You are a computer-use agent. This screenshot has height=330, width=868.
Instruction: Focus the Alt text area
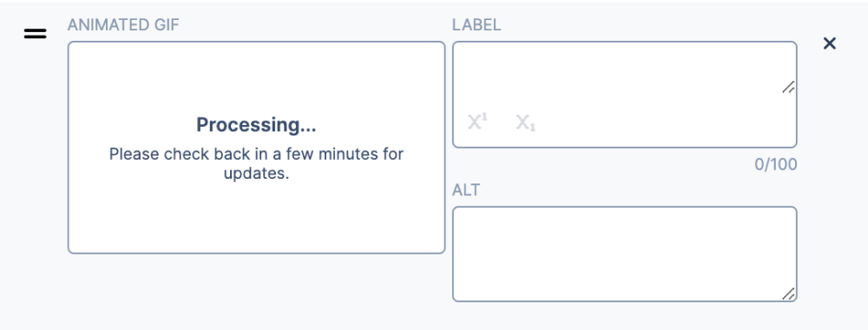point(624,254)
